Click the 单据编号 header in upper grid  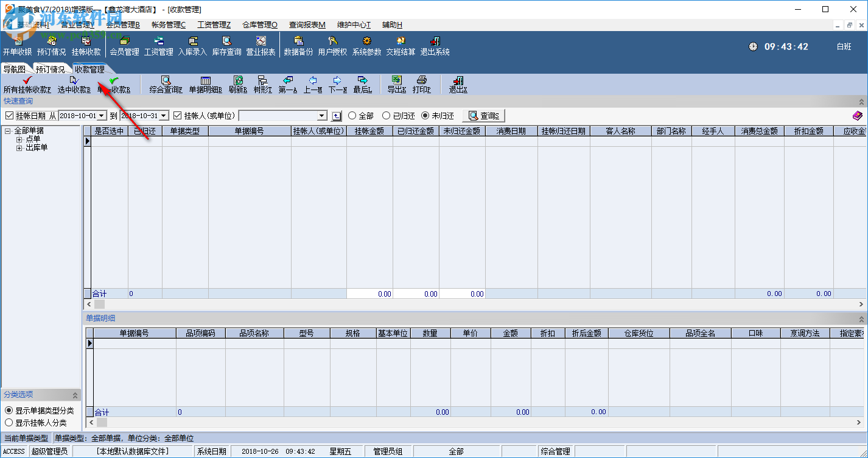pyautogui.click(x=250, y=131)
